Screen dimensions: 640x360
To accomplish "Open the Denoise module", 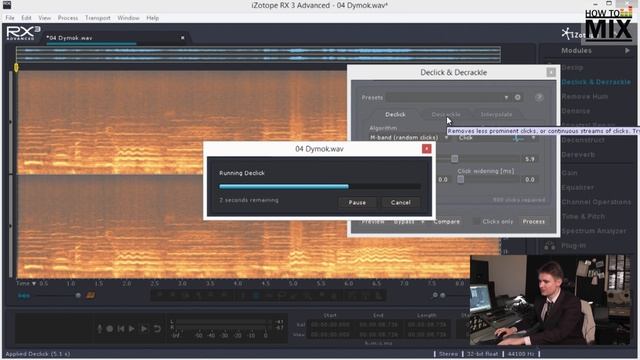I will (576, 111).
